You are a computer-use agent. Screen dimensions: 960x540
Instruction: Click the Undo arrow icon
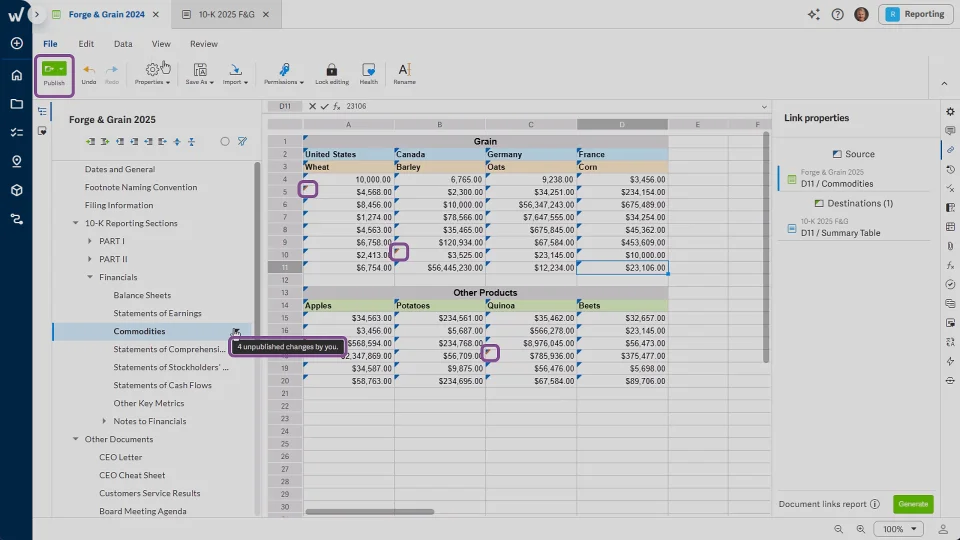pyautogui.click(x=89, y=69)
